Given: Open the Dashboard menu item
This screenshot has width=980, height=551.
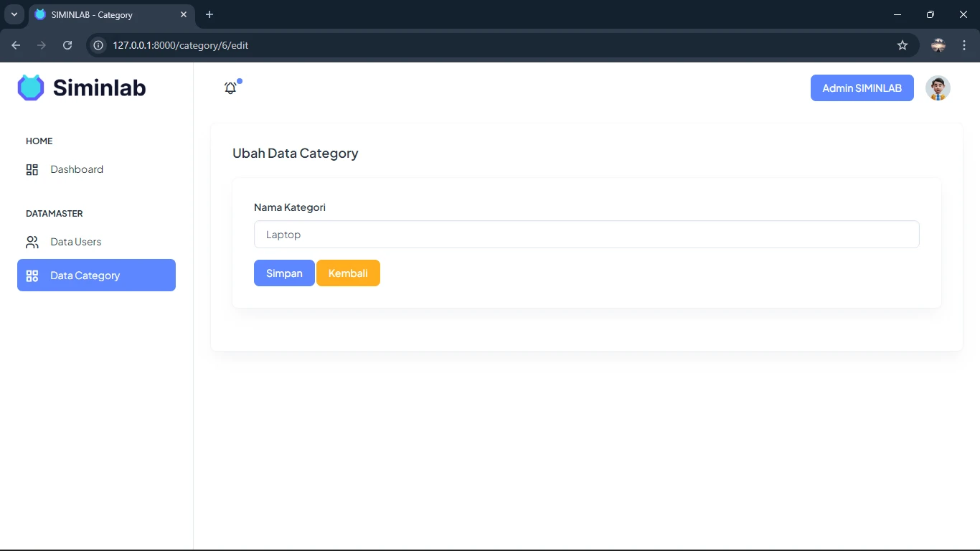Looking at the screenshot, I should pyautogui.click(x=77, y=170).
